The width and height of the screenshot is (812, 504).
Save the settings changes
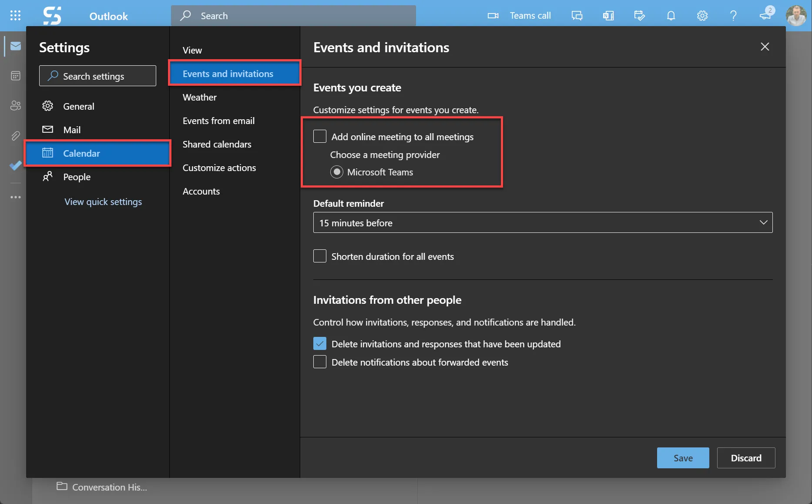683,458
